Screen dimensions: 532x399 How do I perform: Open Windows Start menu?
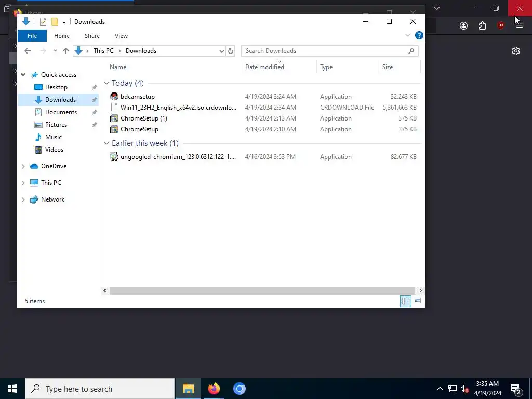12,389
